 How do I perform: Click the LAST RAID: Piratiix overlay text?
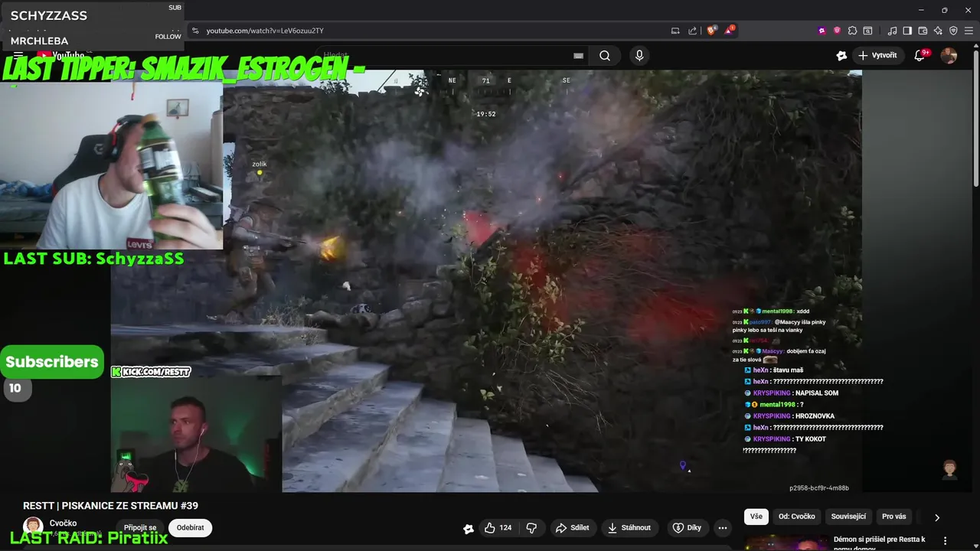coord(89,538)
